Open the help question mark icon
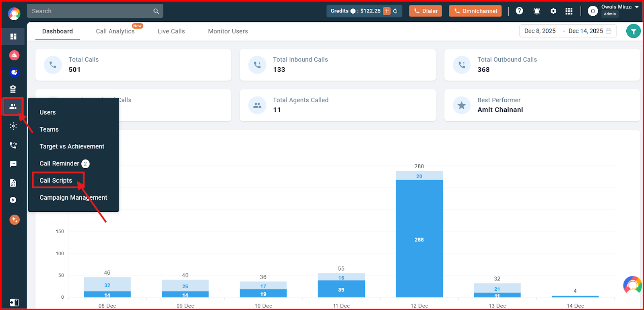Image resolution: width=644 pixels, height=310 pixels. pos(520,11)
